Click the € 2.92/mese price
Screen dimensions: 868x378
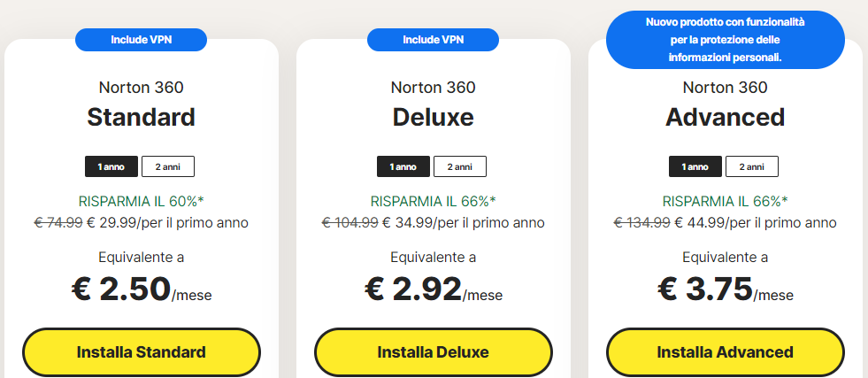(434, 289)
